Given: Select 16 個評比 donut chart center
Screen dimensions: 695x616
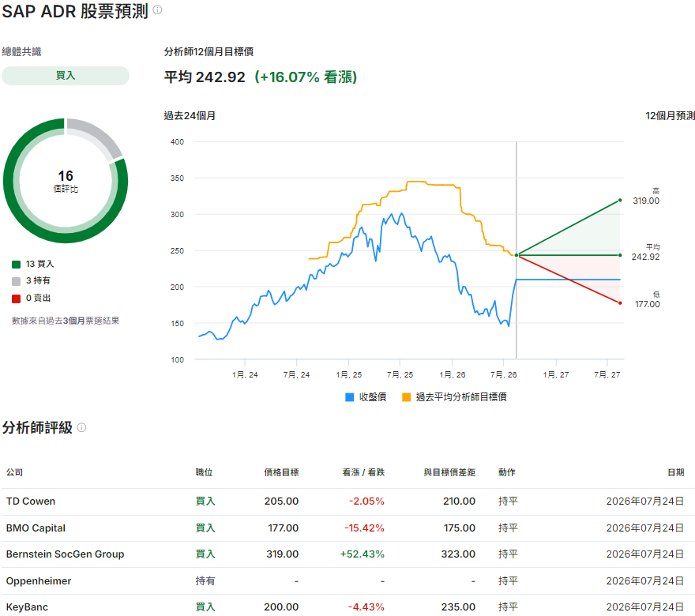Looking at the screenshot, I should point(66,181).
